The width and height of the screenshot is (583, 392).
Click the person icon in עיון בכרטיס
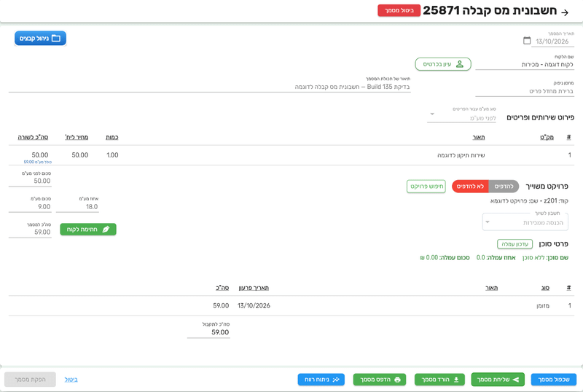tap(460, 64)
